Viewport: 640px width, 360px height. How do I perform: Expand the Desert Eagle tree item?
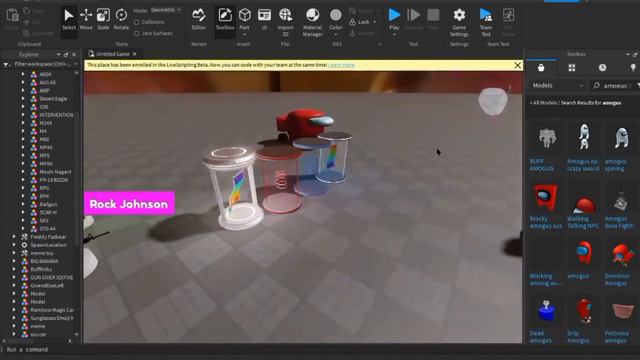click(23, 99)
